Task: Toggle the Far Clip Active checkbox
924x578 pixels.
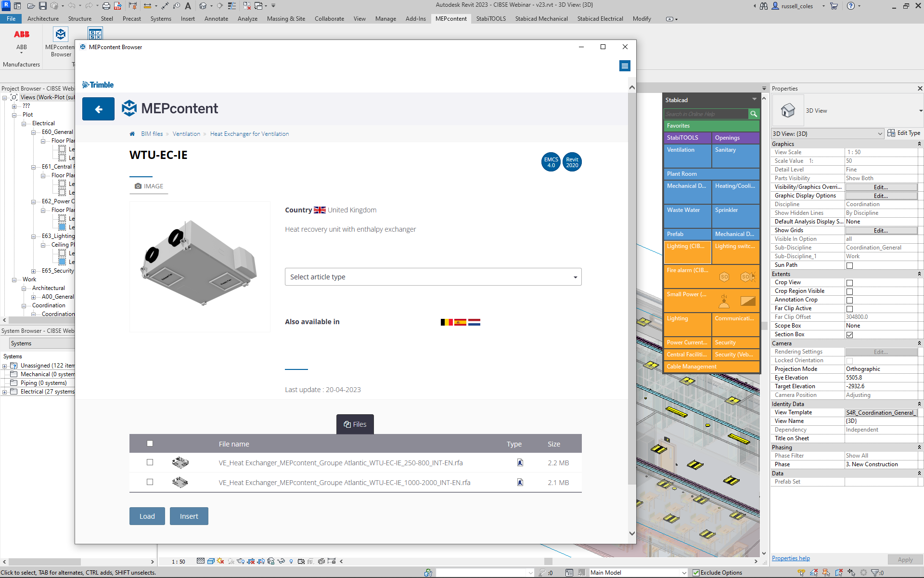Action: click(x=849, y=309)
